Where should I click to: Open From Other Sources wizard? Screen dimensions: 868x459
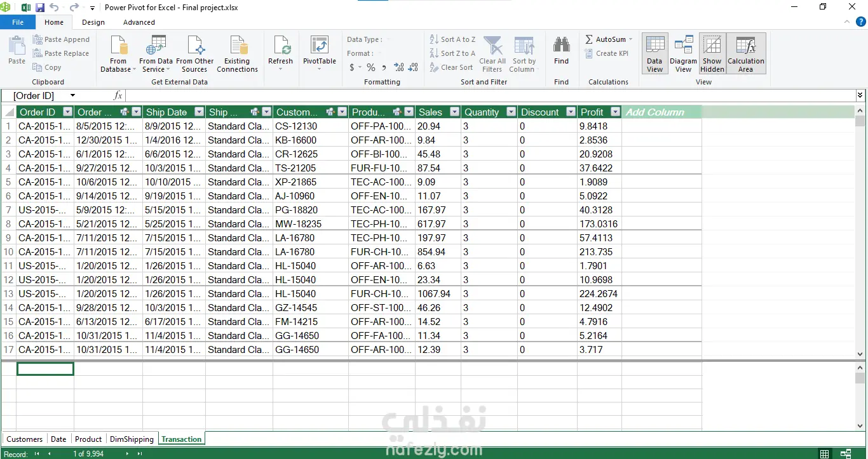click(x=194, y=54)
